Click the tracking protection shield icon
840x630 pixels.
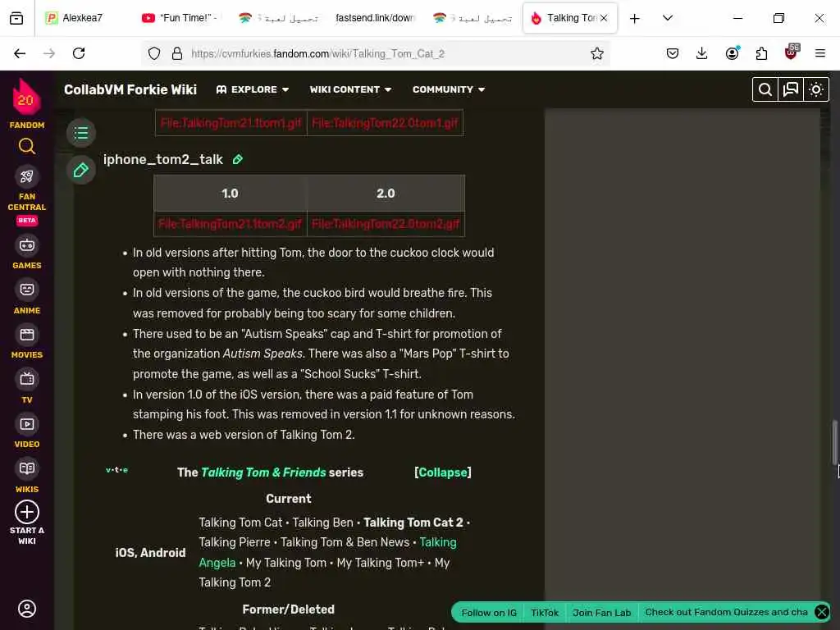(x=154, y=53)
